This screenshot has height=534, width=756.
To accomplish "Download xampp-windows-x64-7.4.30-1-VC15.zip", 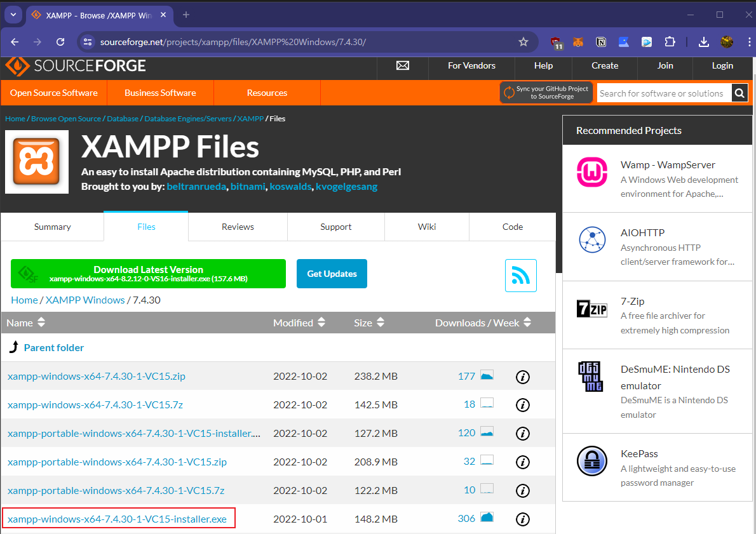I will click(97, 377).
